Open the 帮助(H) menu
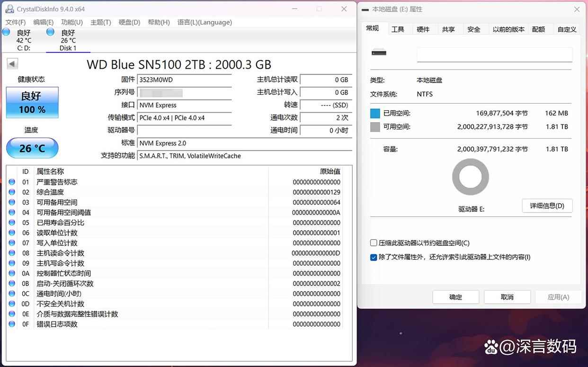Image resolution: width=588 pixels, height=367 pixels. pos(159,22)
